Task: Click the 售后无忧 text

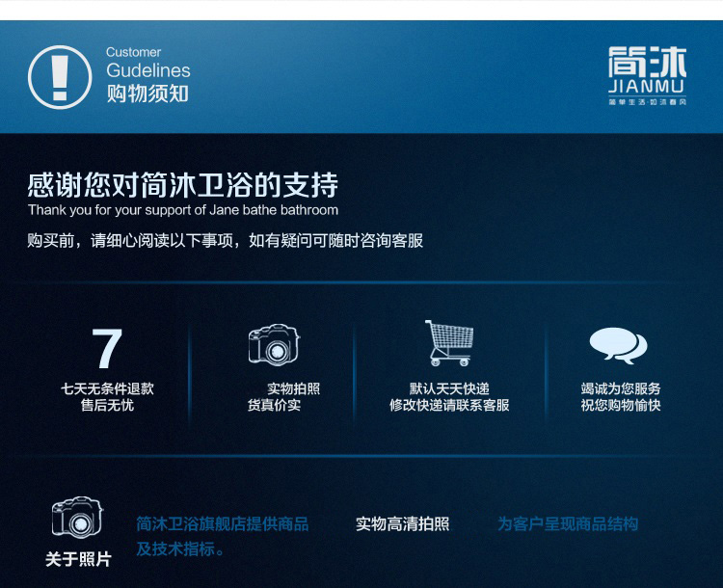Action: 107,406
